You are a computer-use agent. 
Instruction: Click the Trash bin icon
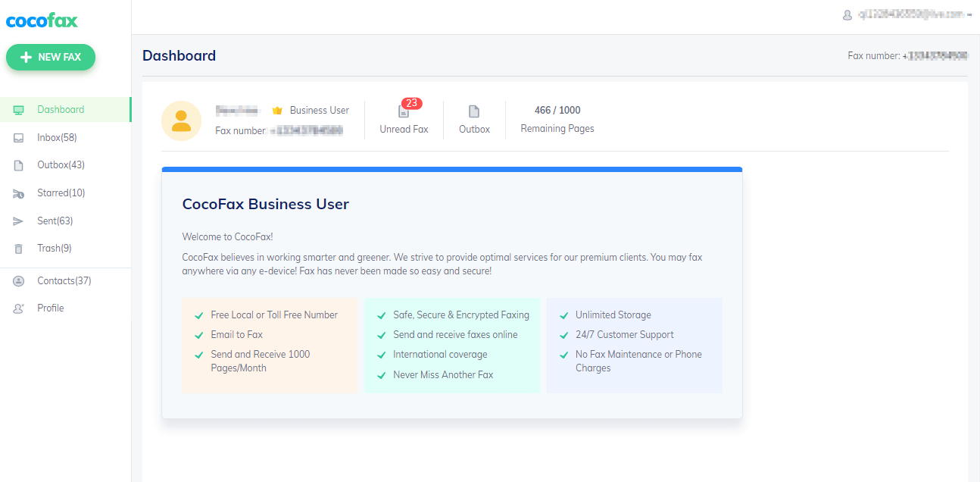point(19,249)
